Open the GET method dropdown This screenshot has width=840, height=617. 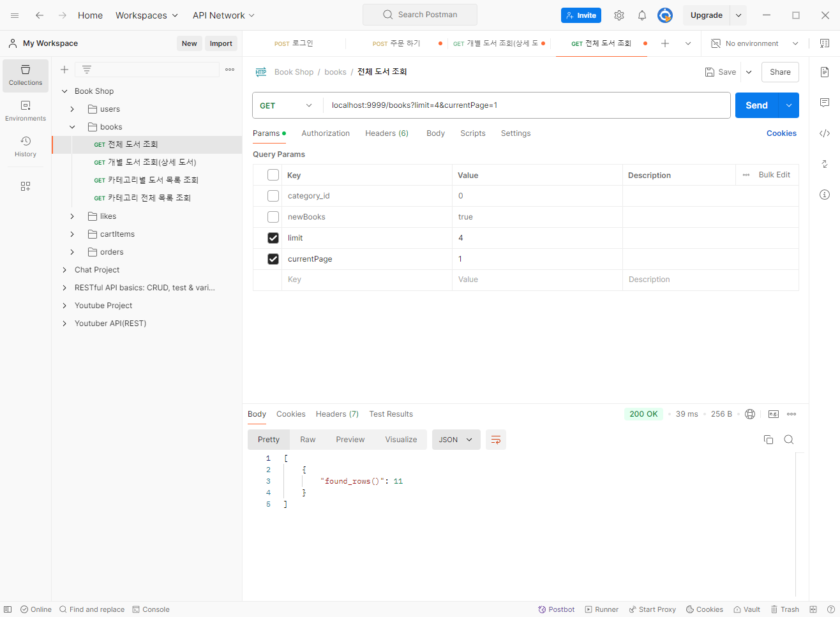(x=287, y=105)
